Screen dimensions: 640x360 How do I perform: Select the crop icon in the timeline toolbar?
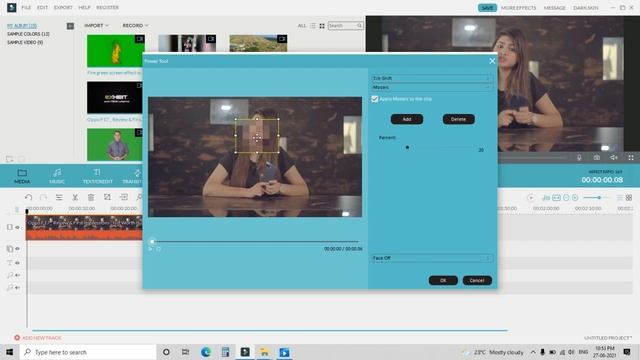(x=107, y=197)
